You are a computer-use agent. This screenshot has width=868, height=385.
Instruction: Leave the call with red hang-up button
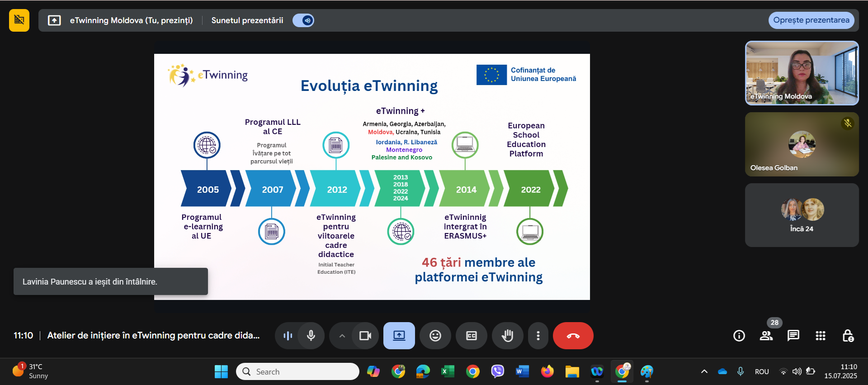coord(573,336)
